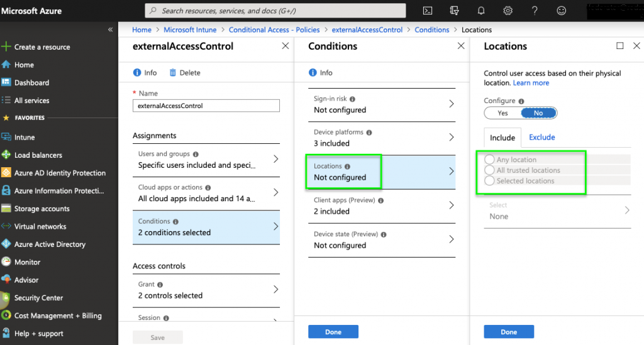The height and width of the screenshot is (345, 644).
Task: Open Device state (Preview) condition
Action: point(382,240)
